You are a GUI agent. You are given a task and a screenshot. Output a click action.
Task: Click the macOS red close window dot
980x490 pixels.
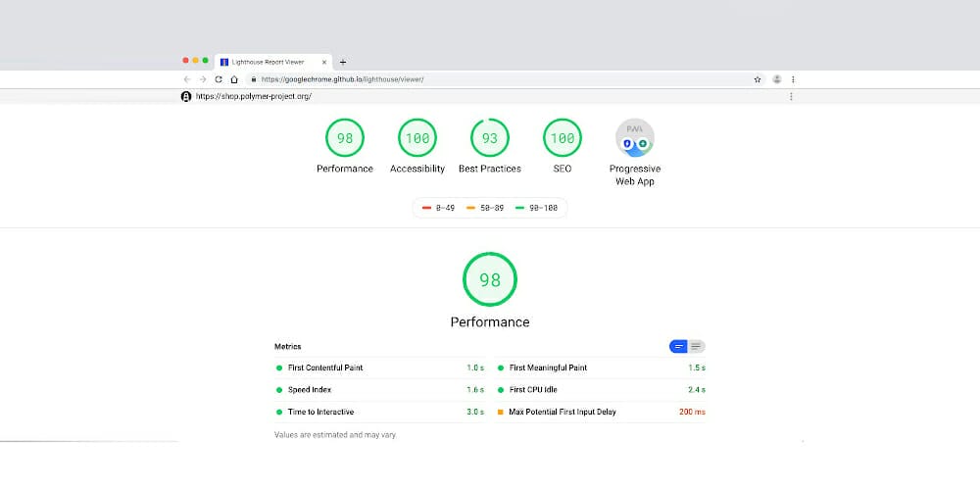[185, 60]
